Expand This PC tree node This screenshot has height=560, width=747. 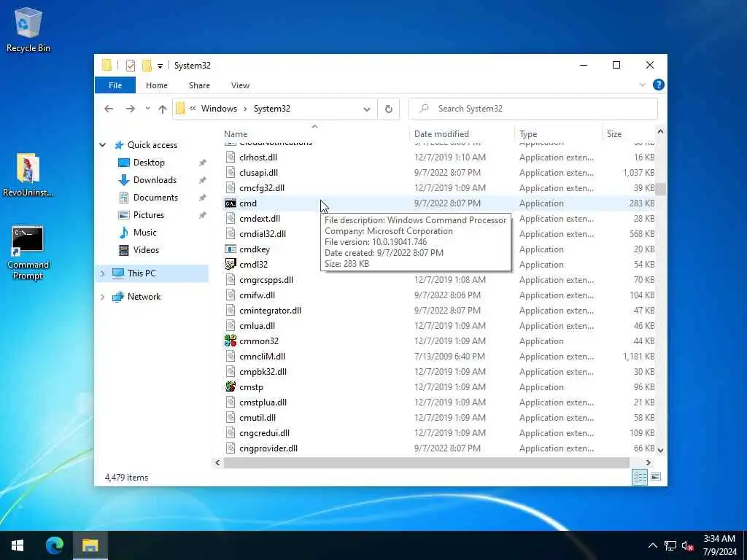[x=102, y=273]
